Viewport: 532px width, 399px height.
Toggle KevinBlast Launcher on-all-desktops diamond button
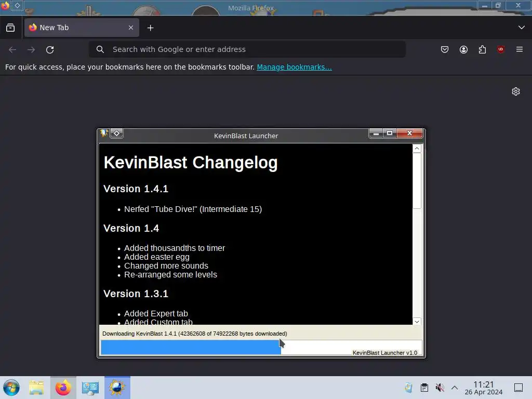116,134
